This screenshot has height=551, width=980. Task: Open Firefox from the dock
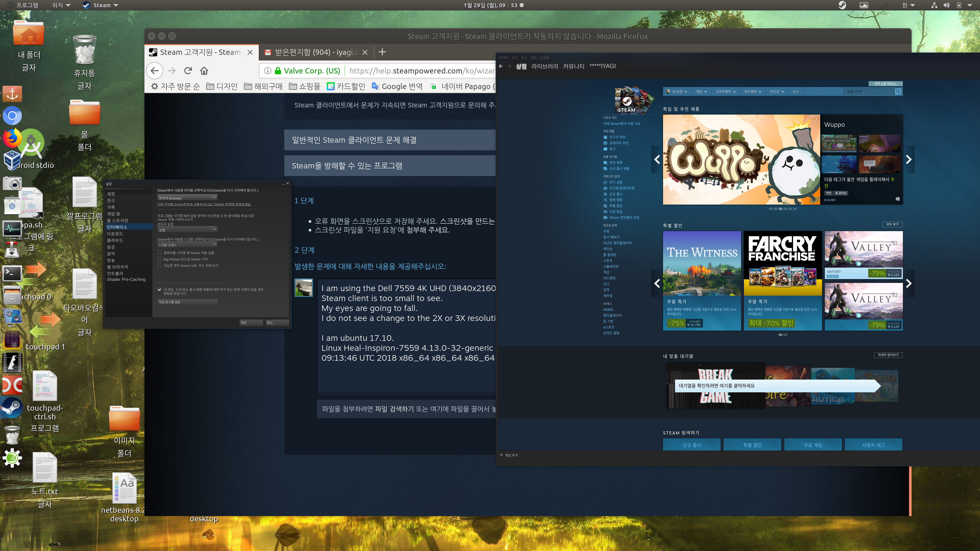point(12,138)
